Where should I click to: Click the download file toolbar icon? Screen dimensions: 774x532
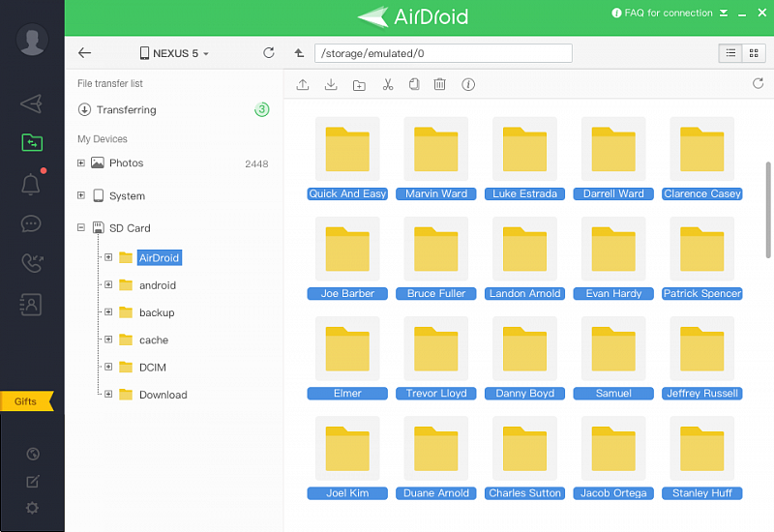(x=331, y=85)
